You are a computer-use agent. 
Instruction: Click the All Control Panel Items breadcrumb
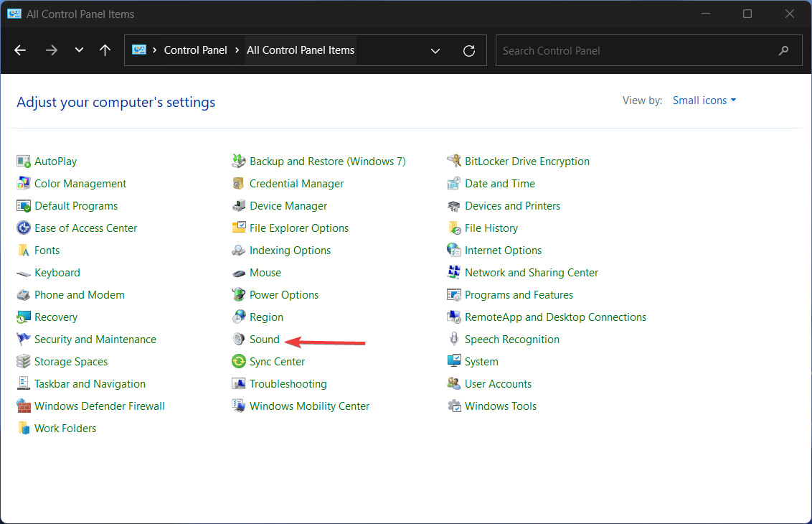click(x=301, y=50)
